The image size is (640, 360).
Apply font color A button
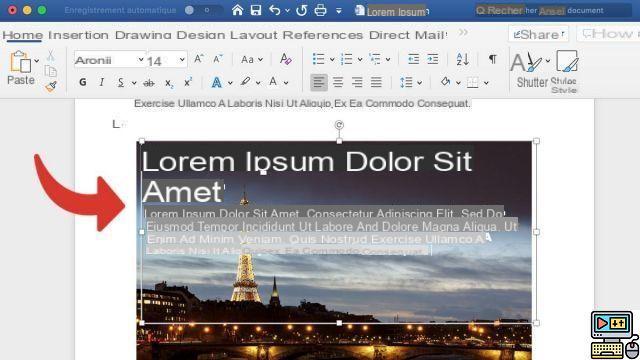[x=273, y=82]
